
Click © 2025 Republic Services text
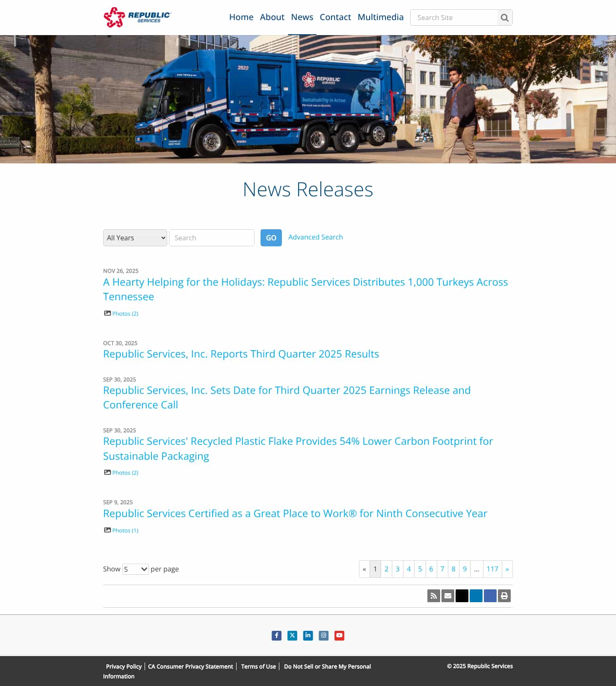point(480,666)
